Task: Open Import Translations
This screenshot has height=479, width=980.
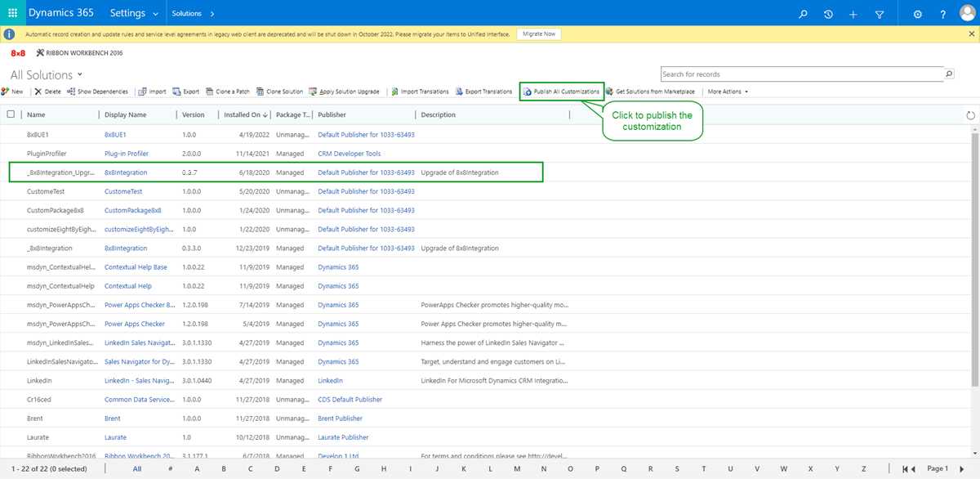Action: click(x=420, y=91)
